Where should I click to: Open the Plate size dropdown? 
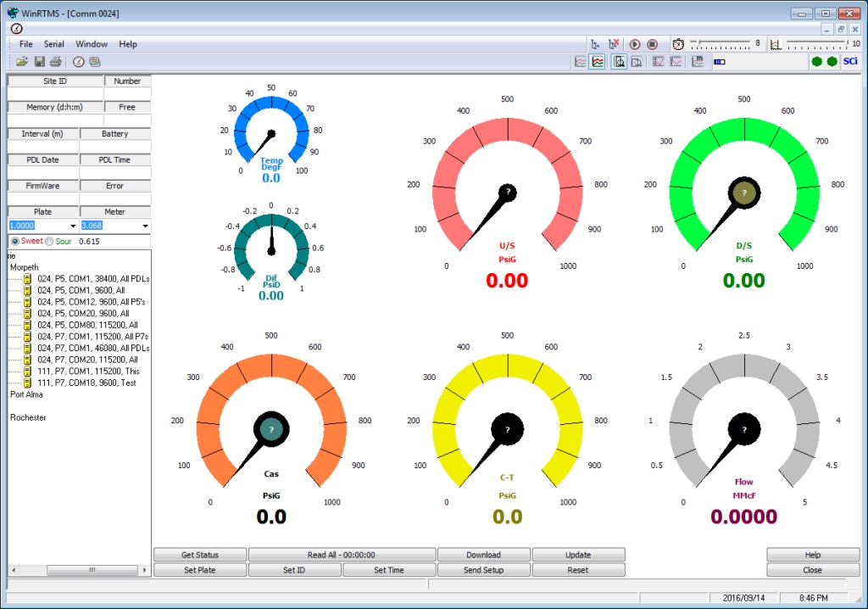tap(73, 226)
